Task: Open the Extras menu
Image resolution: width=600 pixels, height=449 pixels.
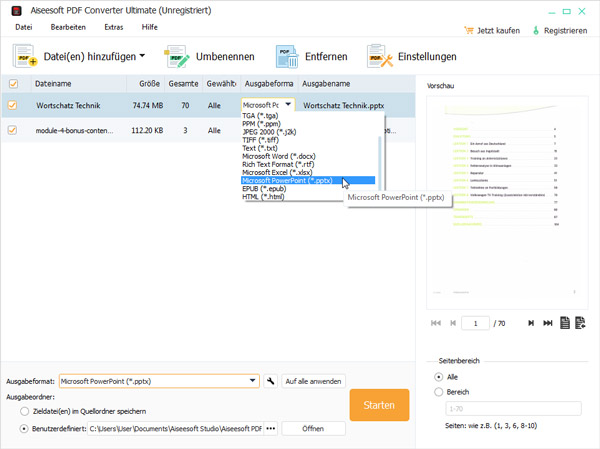Action: coord(114,27)
